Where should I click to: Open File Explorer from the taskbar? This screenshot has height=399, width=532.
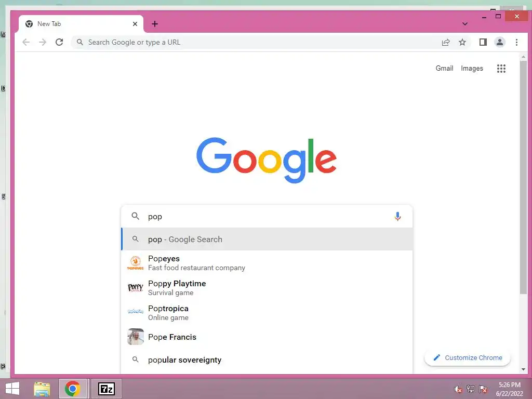(42, 389)
